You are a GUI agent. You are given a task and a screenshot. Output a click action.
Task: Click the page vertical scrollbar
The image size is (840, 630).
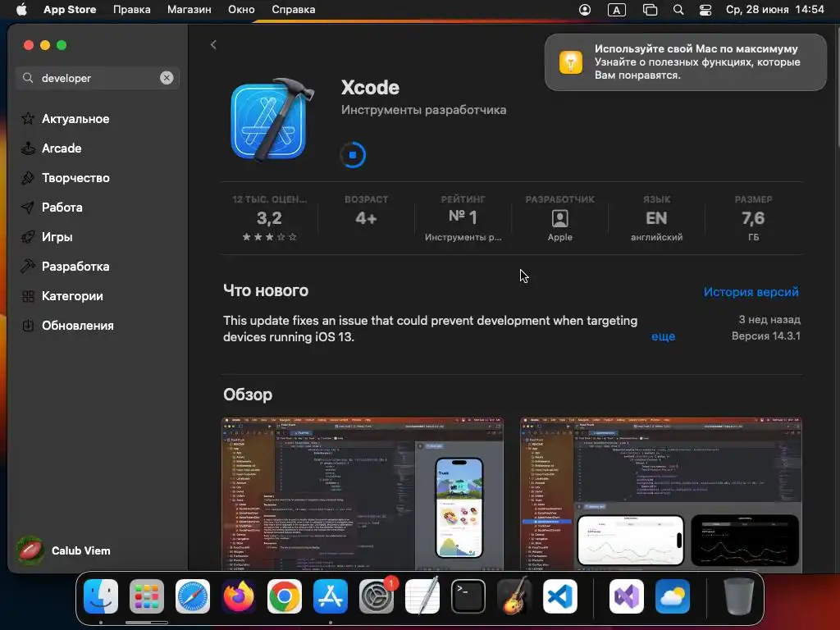pos(837,85)
